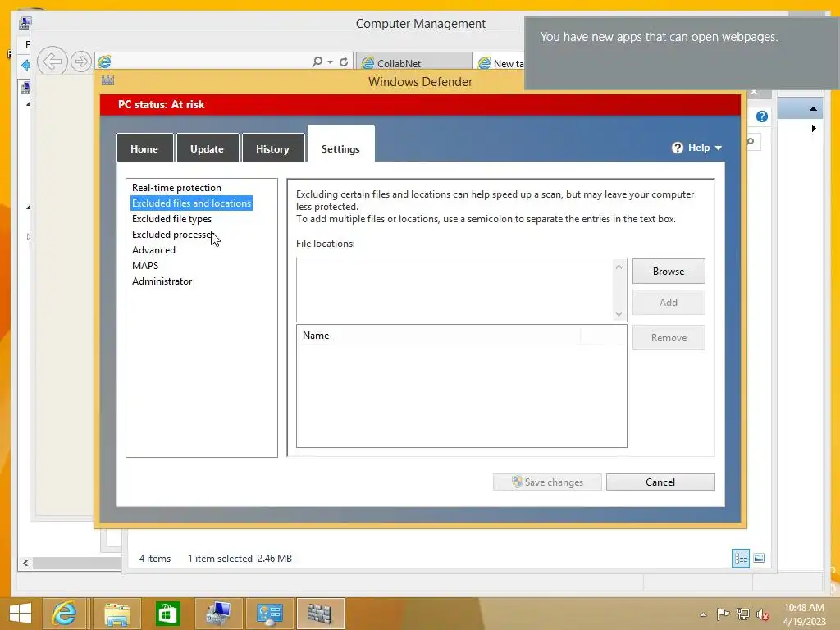Click the Help question mark icon
This screenshot has height=630, width=840.
click(x=677, y=148)
